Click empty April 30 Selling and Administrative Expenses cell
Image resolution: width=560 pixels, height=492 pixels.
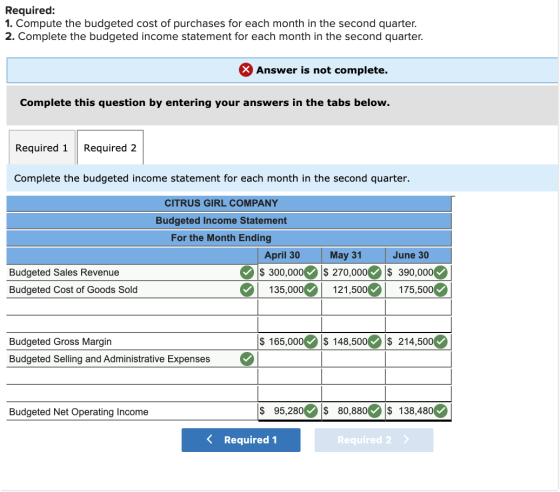point(289,359)
